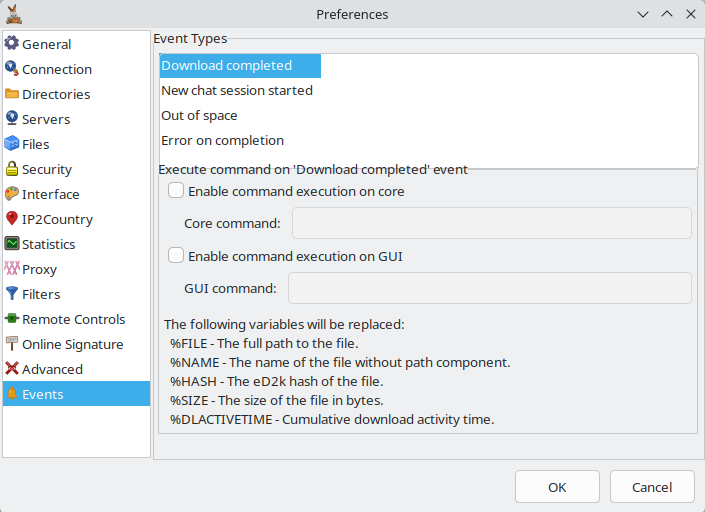Open Directories preferences page

coord(56,94)
